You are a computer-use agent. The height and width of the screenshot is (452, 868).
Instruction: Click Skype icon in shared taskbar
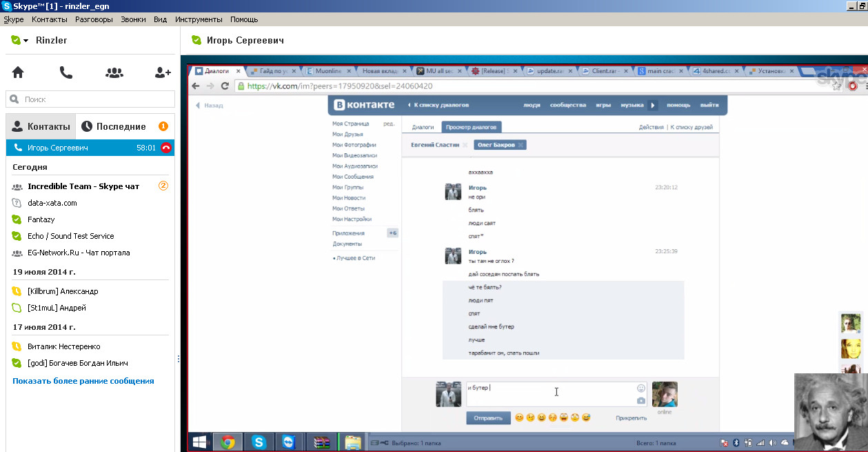click(x=258, y=442)
